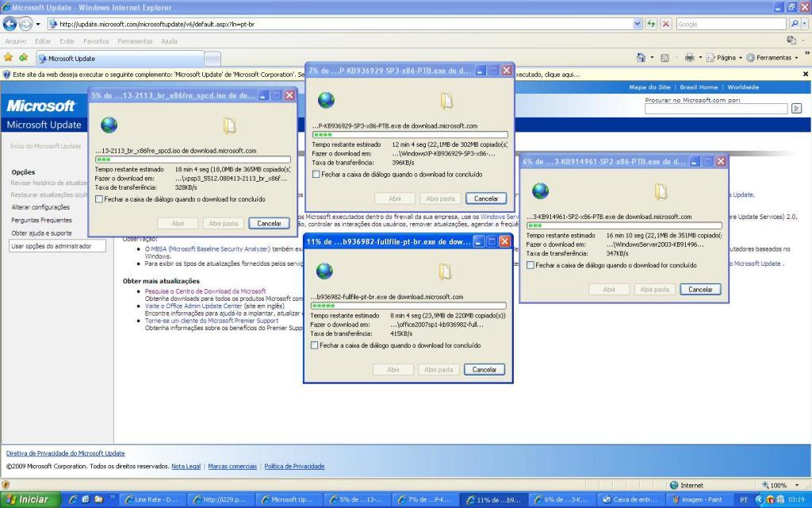
Task: Switch to 'Line Rate' taskbar window
Action: tap(152, 500)
